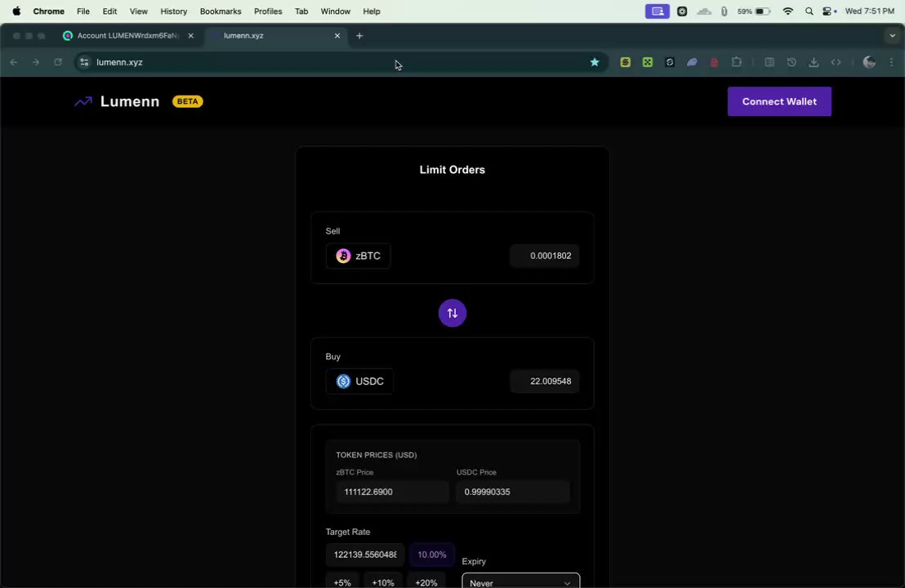Click the buy amount field 22.009548
Screen dimensions: 905x588
pyautogui.click(x=544, y=381)
